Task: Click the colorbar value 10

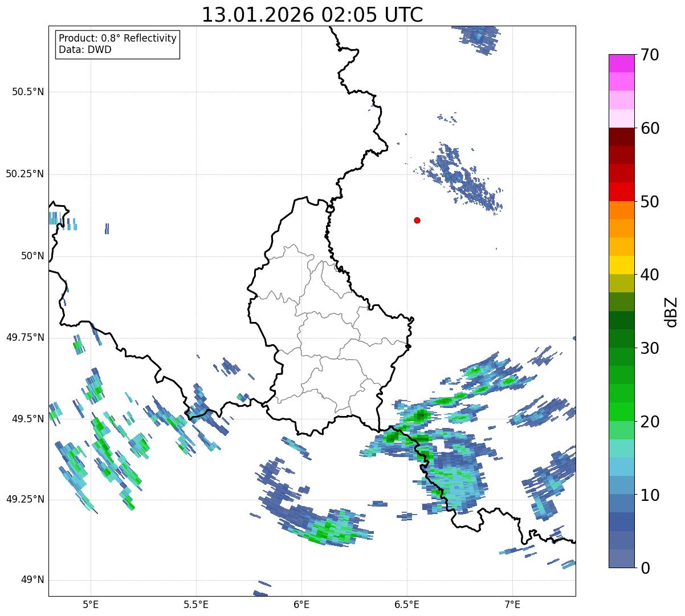Action: [650, 495]
